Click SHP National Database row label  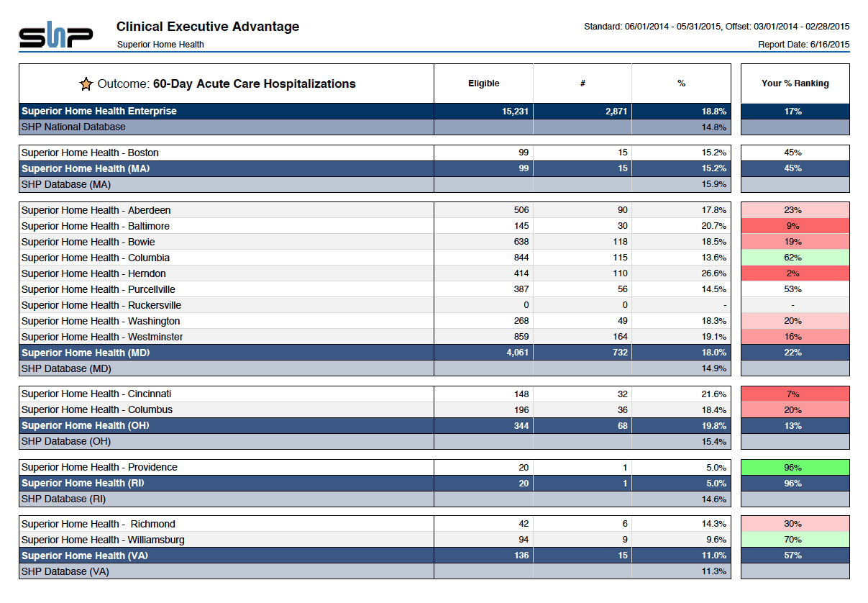73,127
